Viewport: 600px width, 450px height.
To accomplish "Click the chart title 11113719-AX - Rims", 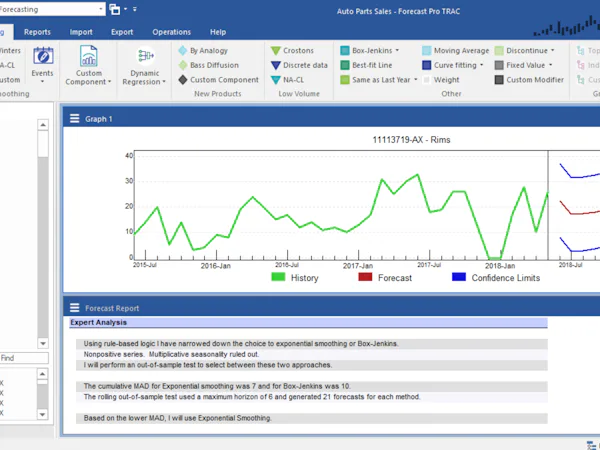I will point(411,140).
